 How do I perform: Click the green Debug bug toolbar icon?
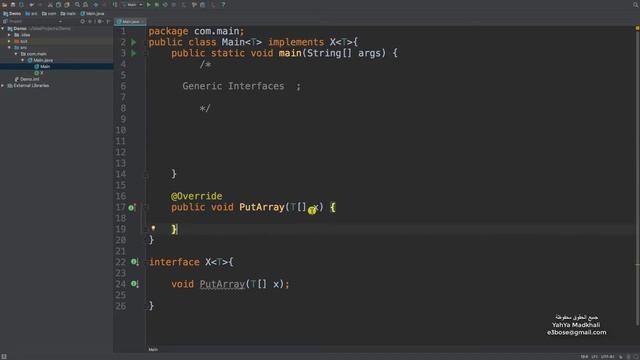(x=157, y=5)
